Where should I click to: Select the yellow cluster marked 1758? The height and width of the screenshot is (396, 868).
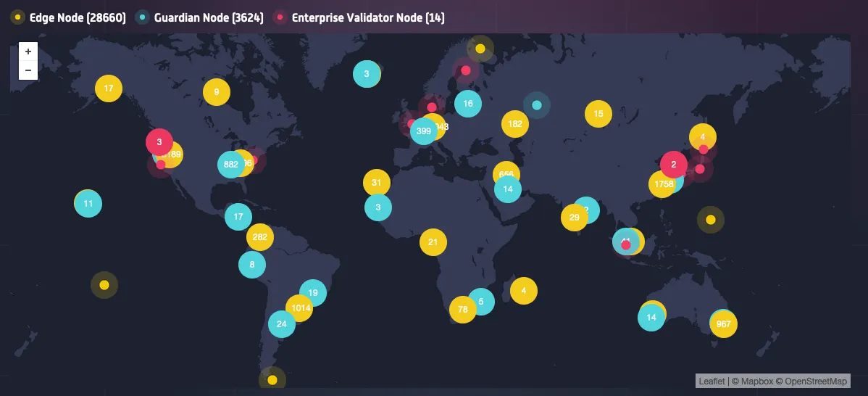pos(662,184)
